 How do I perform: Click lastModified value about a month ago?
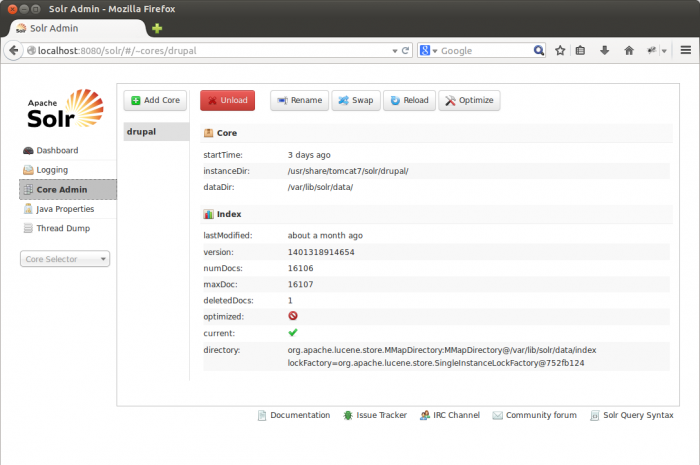pos(325,235)
